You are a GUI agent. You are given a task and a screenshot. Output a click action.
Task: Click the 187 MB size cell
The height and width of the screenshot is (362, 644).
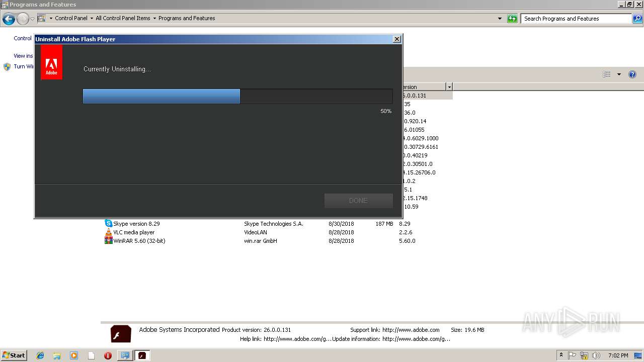coord(384,224)
